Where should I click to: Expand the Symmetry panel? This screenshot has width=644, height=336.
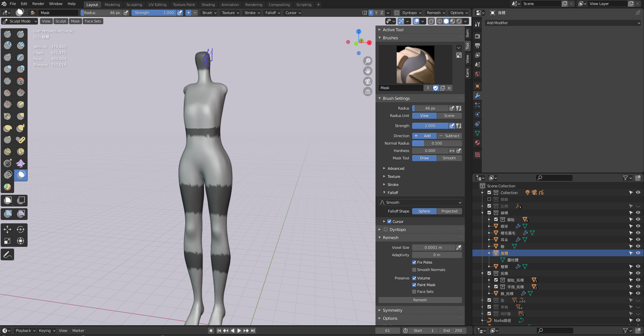392,310
